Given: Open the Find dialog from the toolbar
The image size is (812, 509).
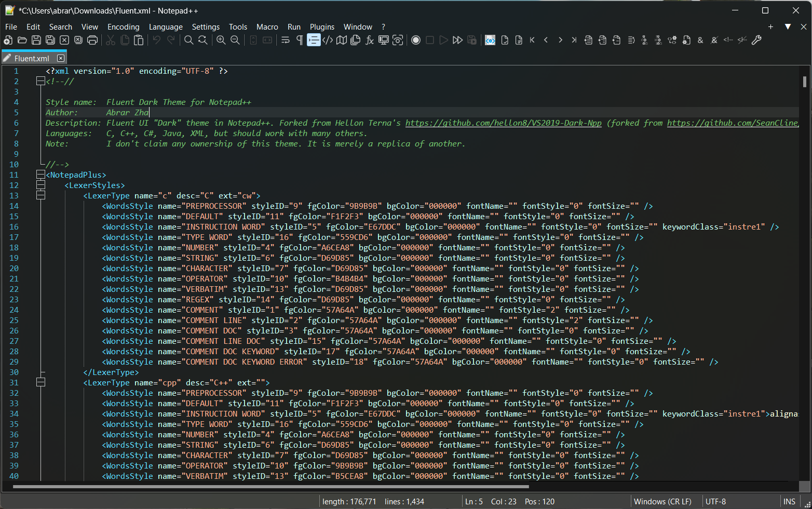Looking at the screenshot, I should [188, 40].
